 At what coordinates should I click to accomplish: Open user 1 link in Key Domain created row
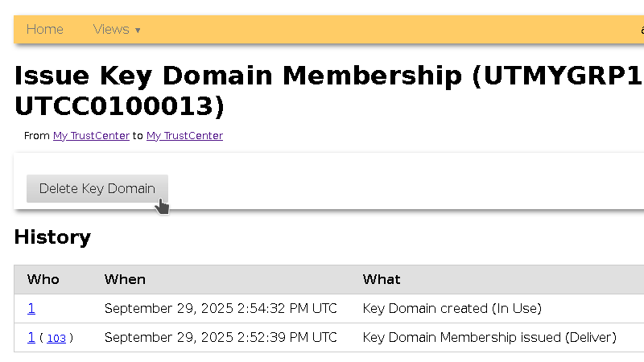pos(31,308)
